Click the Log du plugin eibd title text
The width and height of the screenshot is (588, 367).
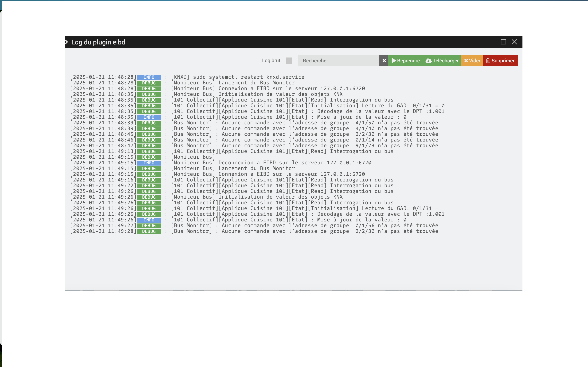[x=98, y=42]
